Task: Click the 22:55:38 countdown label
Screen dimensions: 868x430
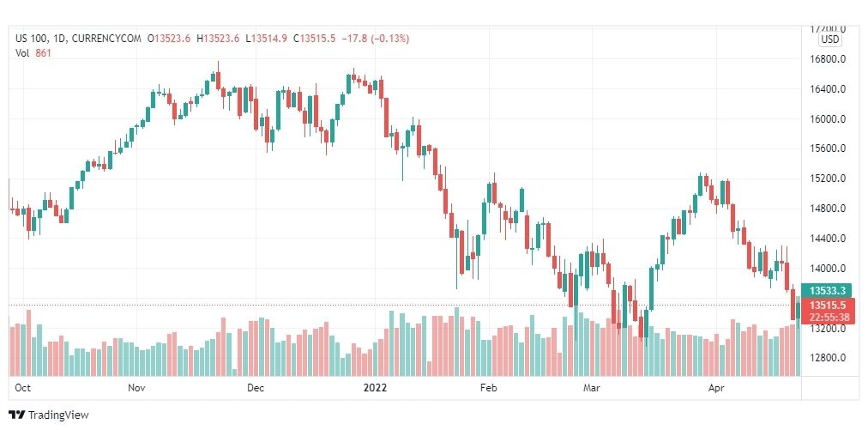Action: (829, 318)
